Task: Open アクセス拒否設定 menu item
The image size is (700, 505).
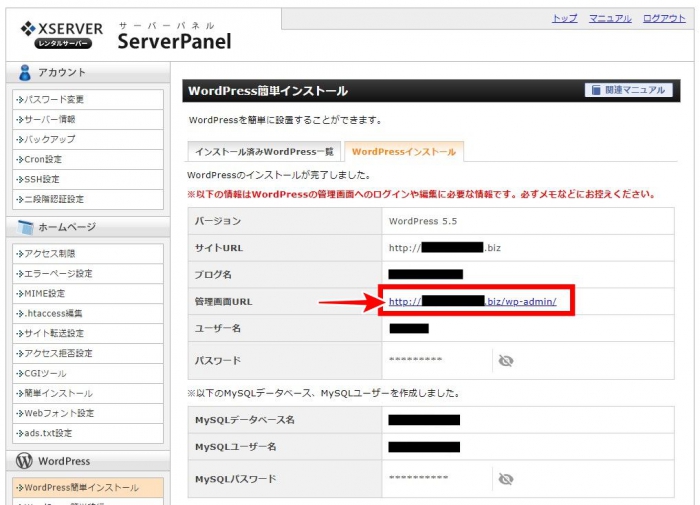Action: click(x=88, y=353)
